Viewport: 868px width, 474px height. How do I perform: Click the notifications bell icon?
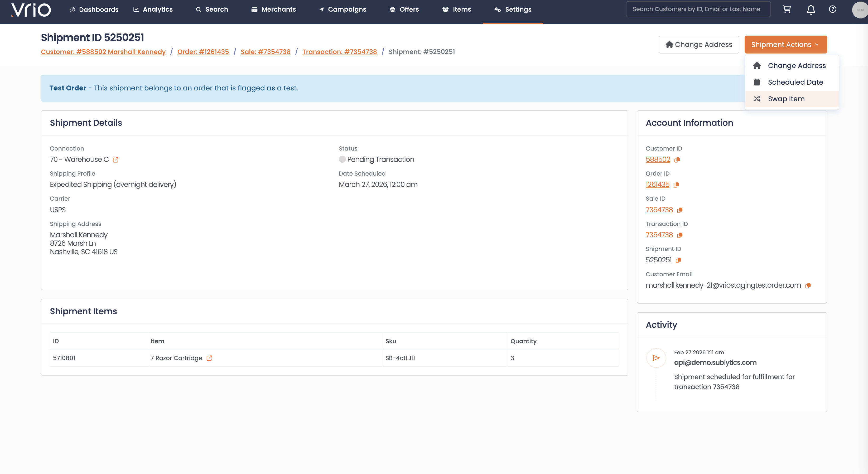811,10
